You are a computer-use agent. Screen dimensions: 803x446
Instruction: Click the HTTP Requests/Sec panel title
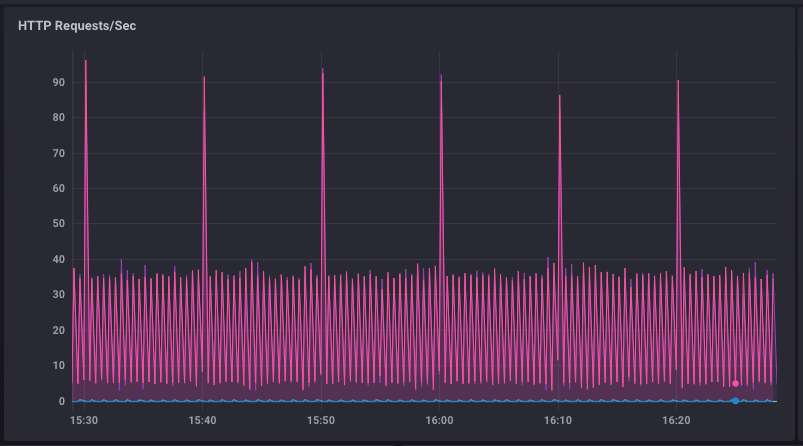click(x=77, y=26)
